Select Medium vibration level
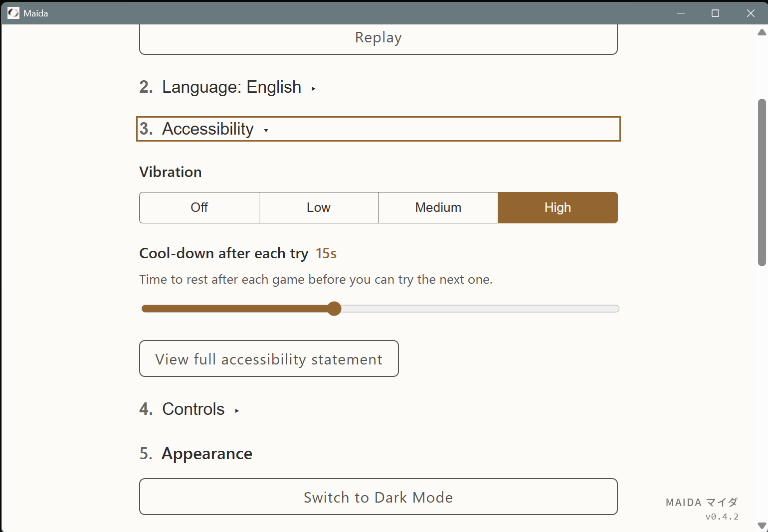This screenshot has width=768, height=532. click(x=438, y=207)
